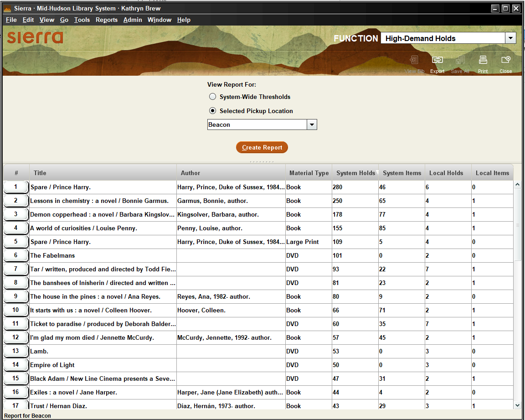Sort by the Author column header
The height and width of the screenshot is (420, 525).
(x=231, y=173)
